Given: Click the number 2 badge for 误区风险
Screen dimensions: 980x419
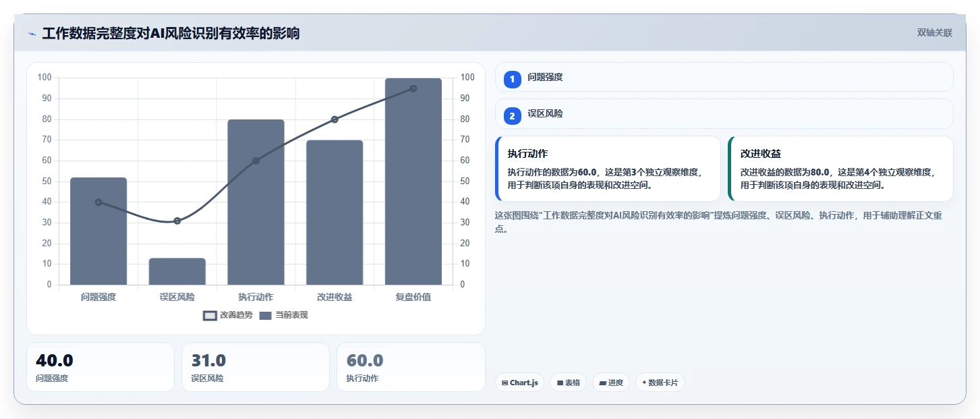Looking at the screenshot, I should [x=512, y=116].
